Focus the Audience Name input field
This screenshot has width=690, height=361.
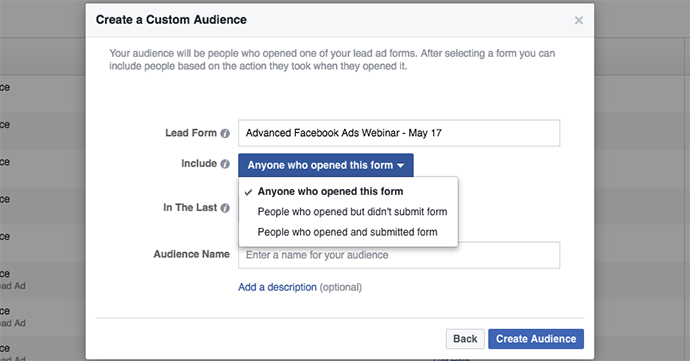point(399,255)
